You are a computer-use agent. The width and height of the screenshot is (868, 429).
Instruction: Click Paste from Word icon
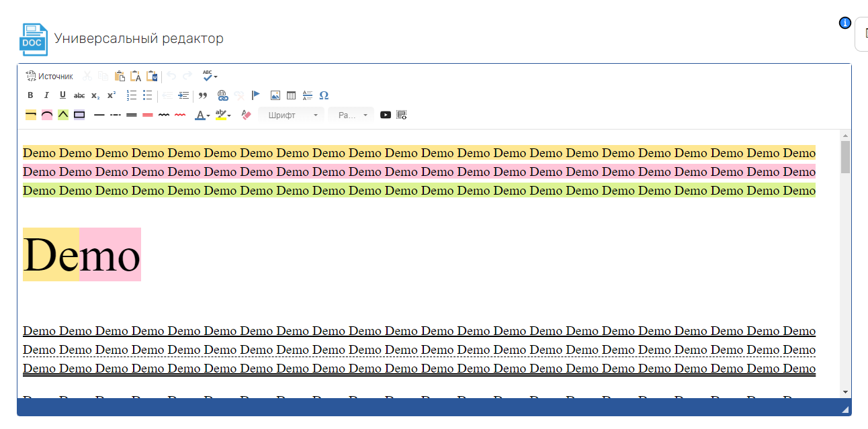(152, 76)
